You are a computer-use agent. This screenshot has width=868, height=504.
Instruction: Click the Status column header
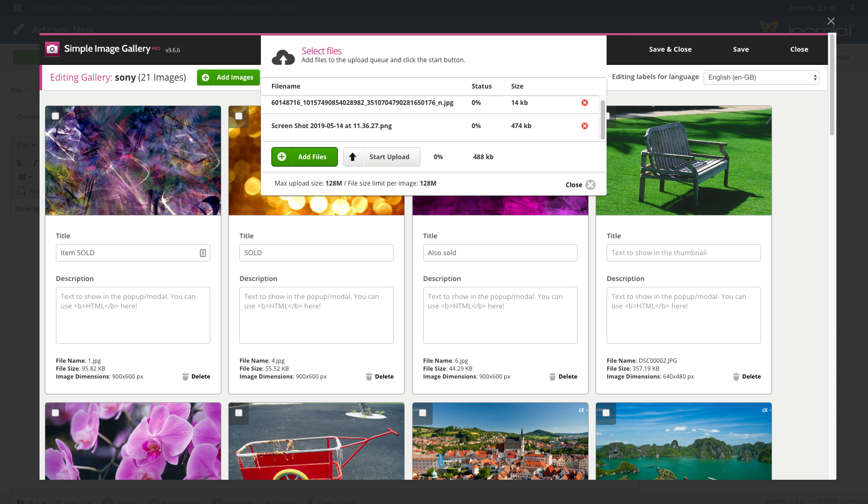pos(481,86)
